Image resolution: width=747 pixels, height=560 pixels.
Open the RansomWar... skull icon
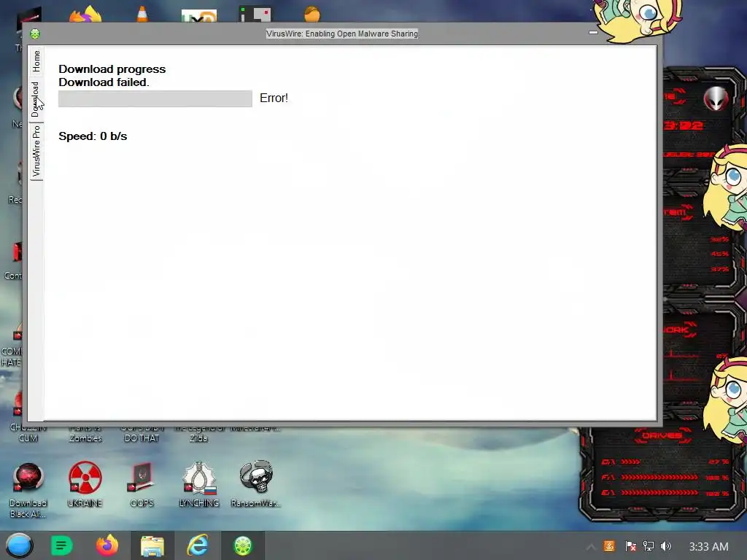click(256, 484)
